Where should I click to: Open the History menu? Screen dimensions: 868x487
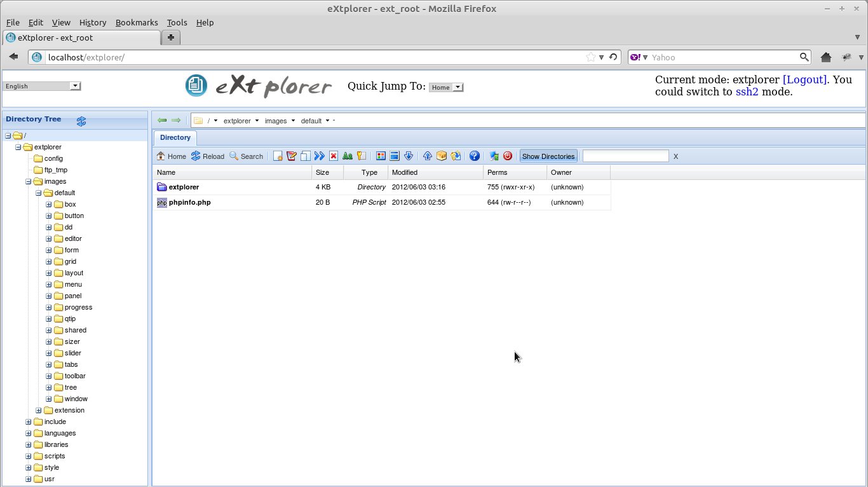pos(93,22)
